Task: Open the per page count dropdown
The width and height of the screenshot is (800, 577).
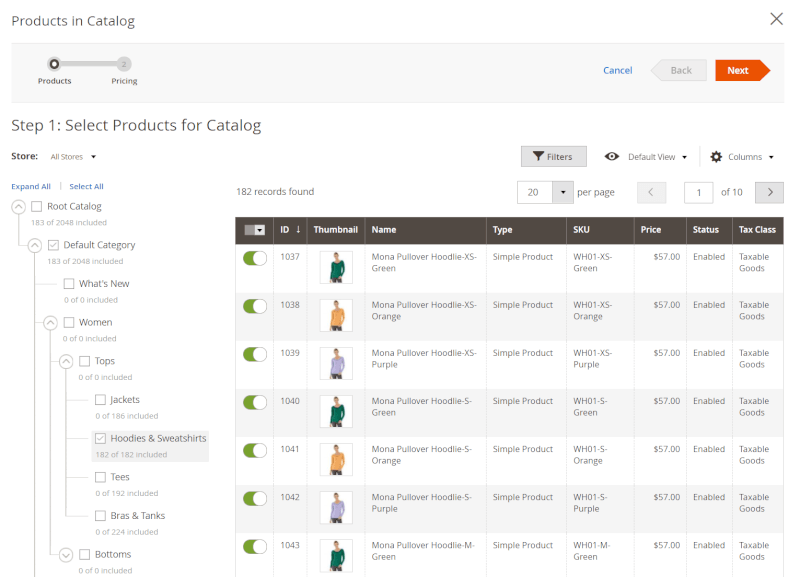Action: [563, 192]
